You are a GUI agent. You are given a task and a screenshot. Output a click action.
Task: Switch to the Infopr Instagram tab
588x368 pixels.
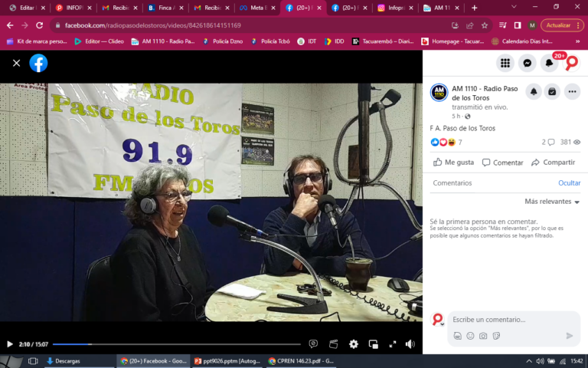[x=395, y=8]
